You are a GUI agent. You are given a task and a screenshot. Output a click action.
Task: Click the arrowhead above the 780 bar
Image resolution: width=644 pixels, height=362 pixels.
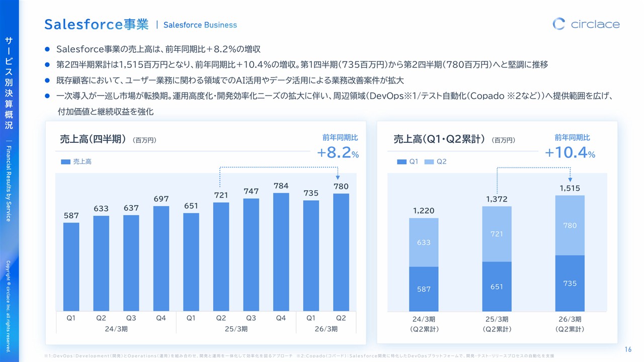point(338,176)
